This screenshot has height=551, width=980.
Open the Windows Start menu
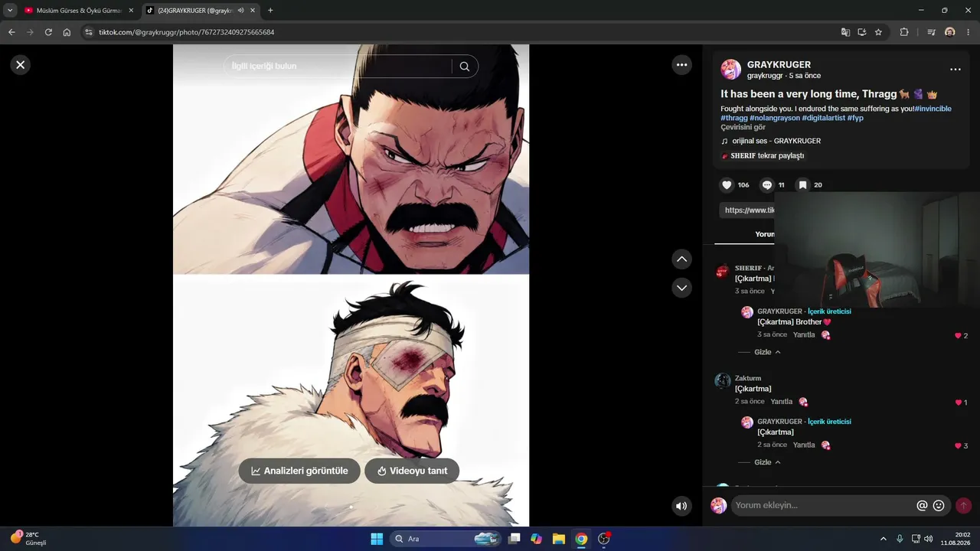pyautogui.click(x=377, y=539)
